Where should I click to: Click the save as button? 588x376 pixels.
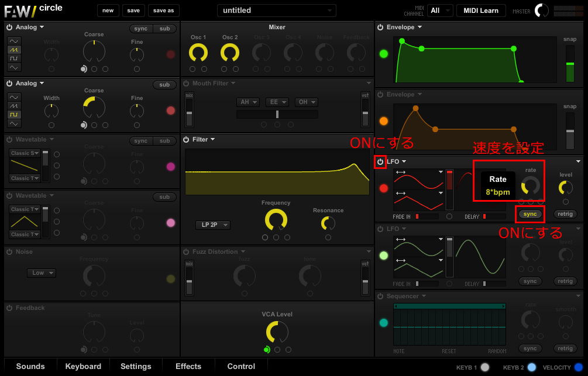[x=163, y=11]
